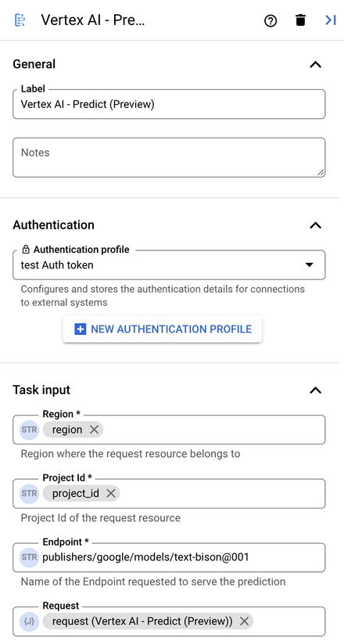Select the region chip
This screenshot has width=344, height=644.
(x=73, y=430)
